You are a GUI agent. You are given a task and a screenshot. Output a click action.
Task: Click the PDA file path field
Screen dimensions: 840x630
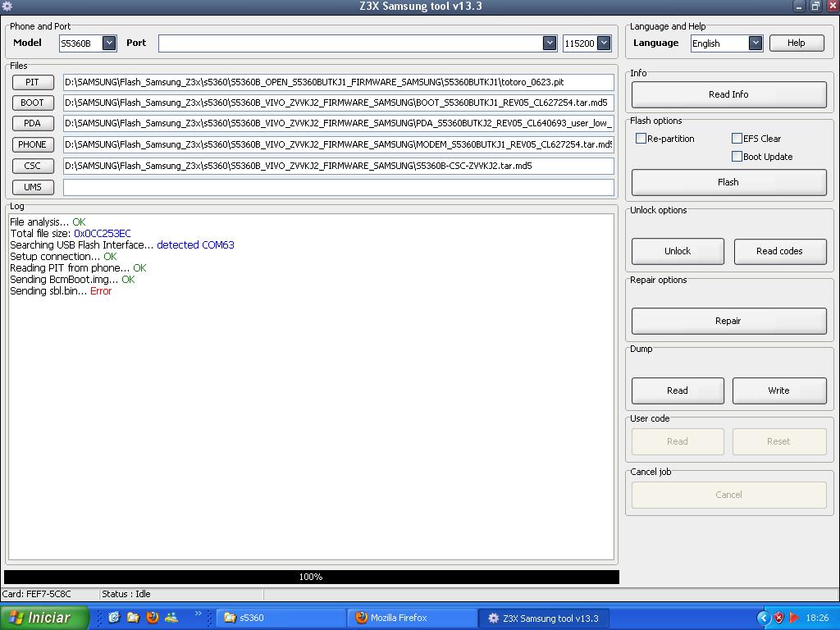(339, 123)
